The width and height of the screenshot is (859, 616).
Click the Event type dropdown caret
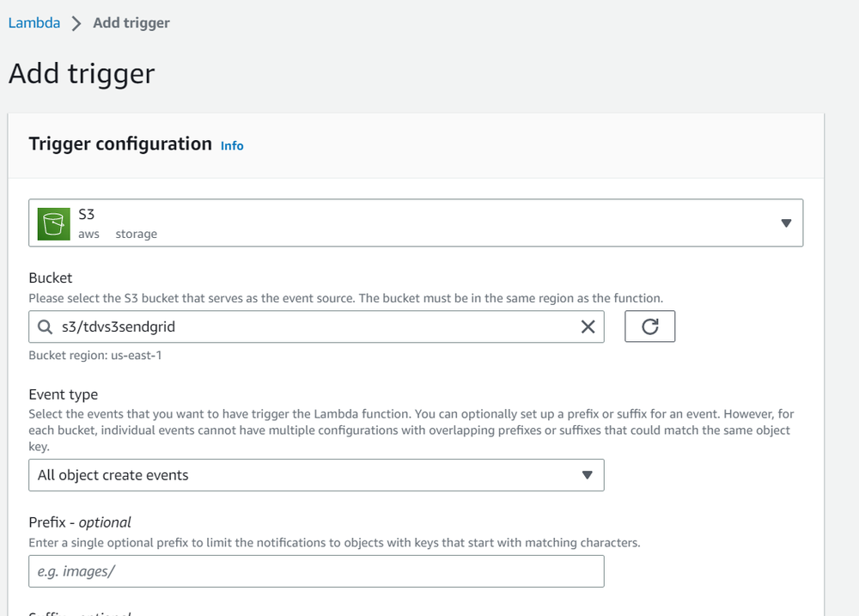coord(588,474)
